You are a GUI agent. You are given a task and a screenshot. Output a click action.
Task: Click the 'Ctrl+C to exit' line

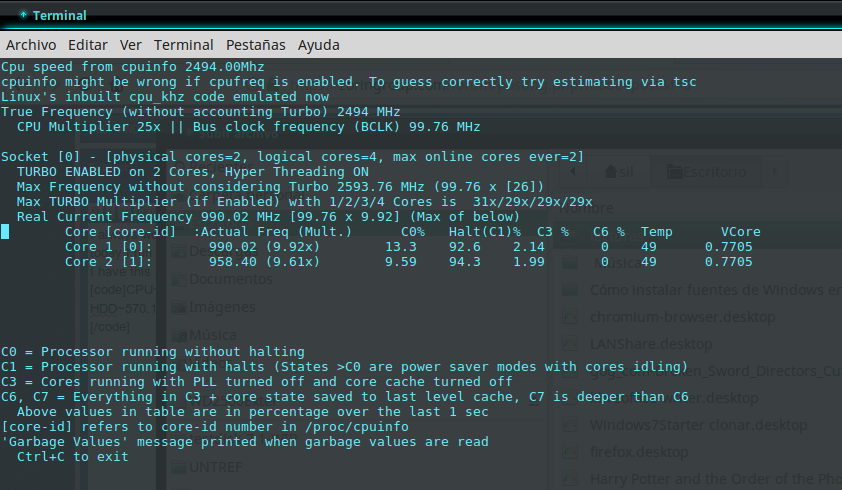(x=72, y=457)
